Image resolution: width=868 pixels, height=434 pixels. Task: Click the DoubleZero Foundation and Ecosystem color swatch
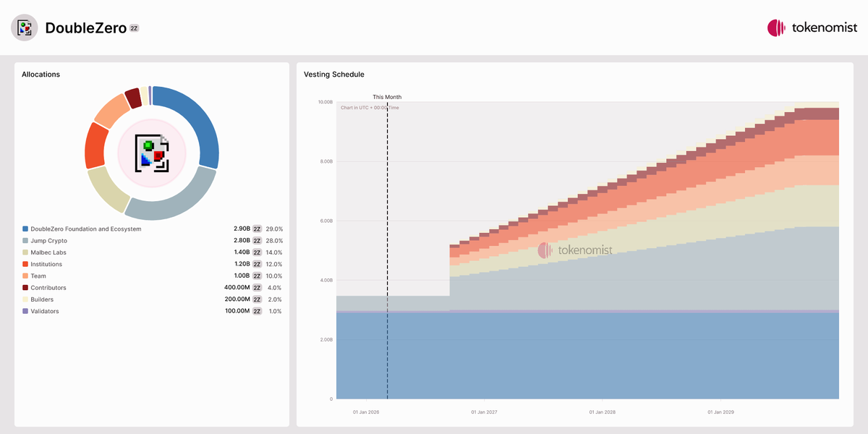point(25,229)
